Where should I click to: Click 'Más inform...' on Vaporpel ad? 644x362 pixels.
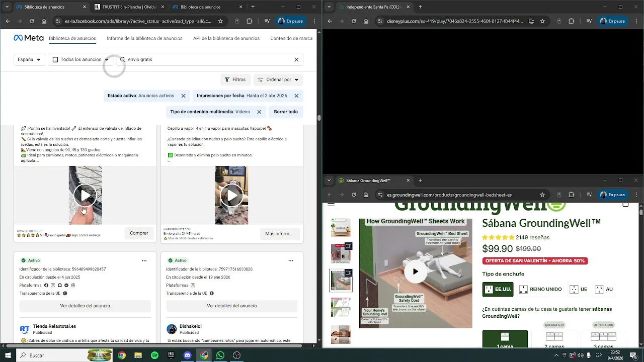point(279,233)
